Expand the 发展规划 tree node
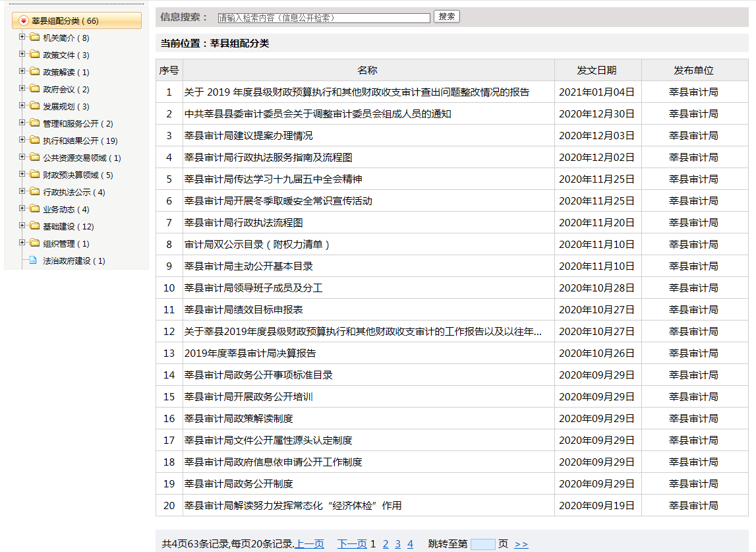Viewport: 756px width, 552px height. (22, 105)
